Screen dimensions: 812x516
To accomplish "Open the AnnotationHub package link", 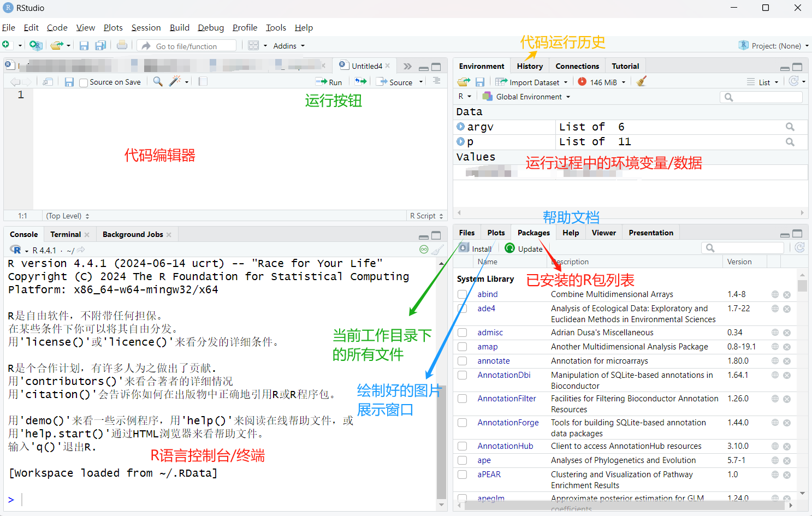I will point(505,446).
